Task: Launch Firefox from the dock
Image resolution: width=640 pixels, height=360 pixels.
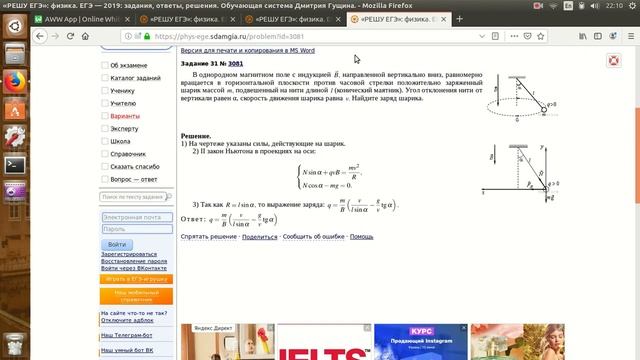Action: pos(15,82)
